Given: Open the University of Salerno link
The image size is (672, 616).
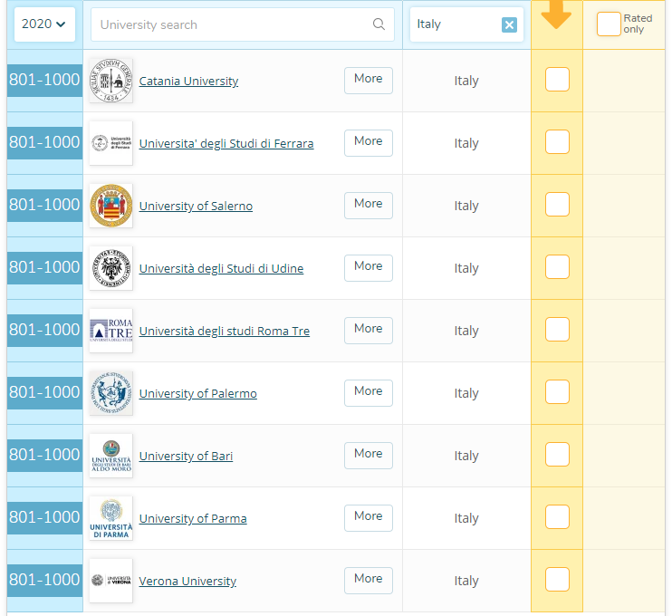Looking at the screenshot, I should point(196,207).
